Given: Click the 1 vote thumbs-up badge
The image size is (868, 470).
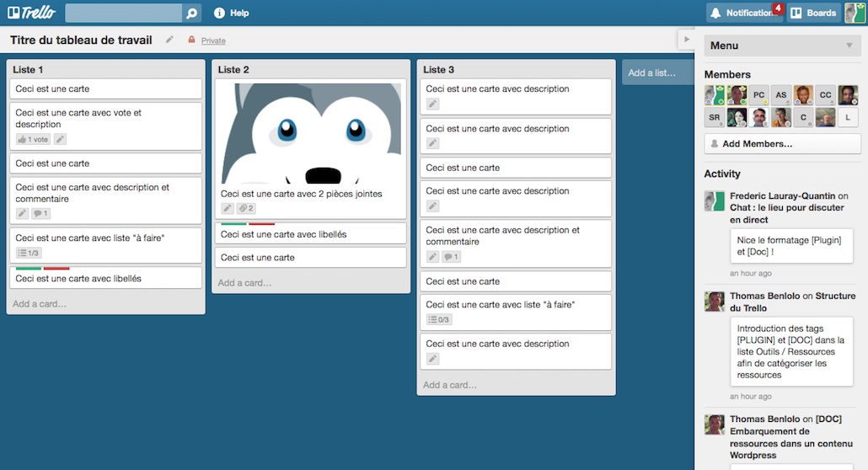Looking at the screenshot, I should 33,140.
